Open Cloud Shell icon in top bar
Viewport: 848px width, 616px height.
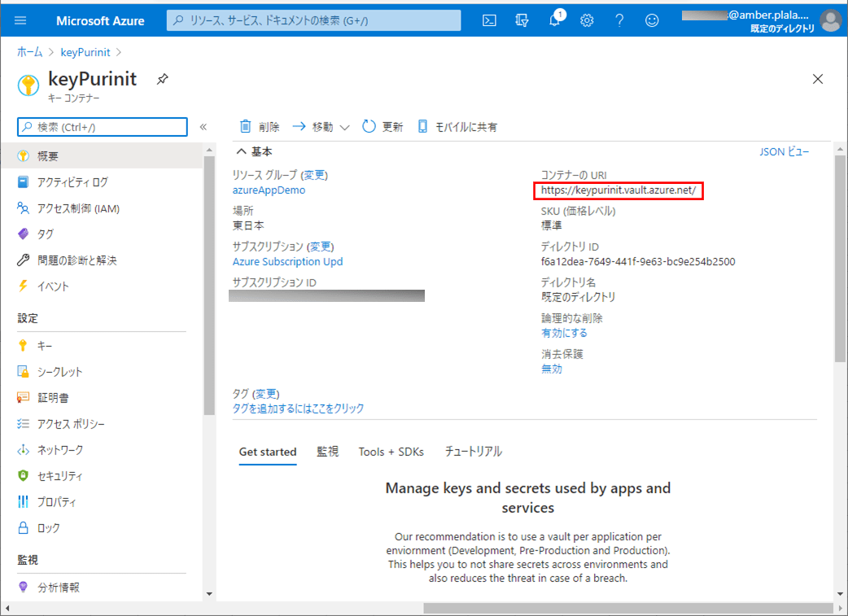(489, 20)
